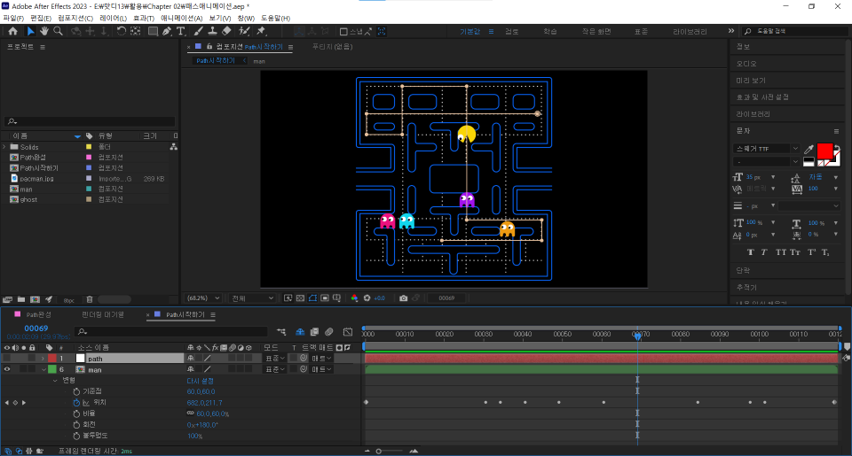This screenshot has width=852, height=456.
Task: Toggle the opacity stopwatch on the man layer
Action: pos(77,436)
